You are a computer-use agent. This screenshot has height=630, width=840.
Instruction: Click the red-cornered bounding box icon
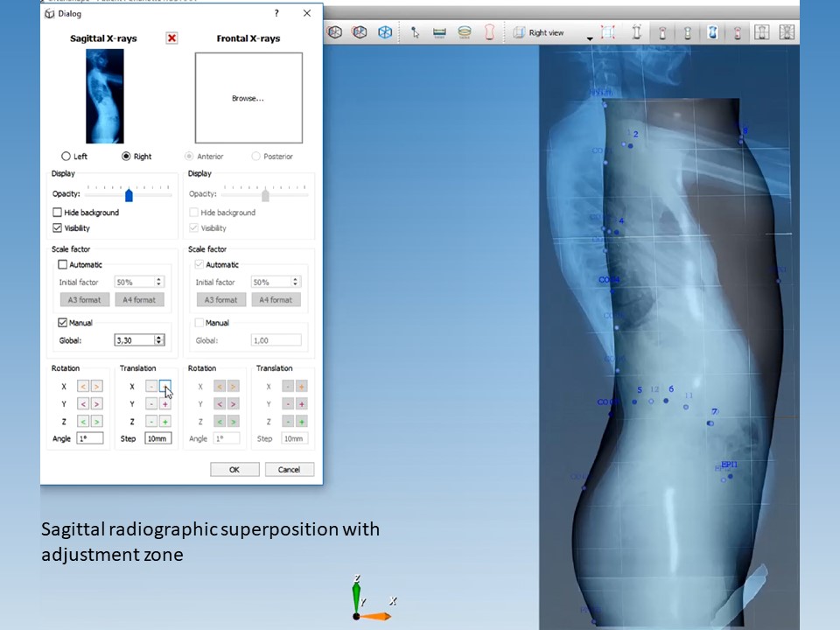click(608, 32)
